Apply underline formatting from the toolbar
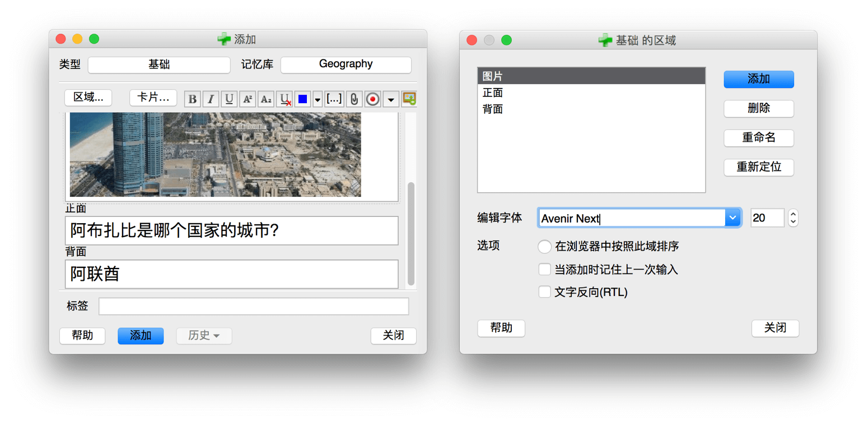Viewport: 868px width, 426px height. click(229, 99)
